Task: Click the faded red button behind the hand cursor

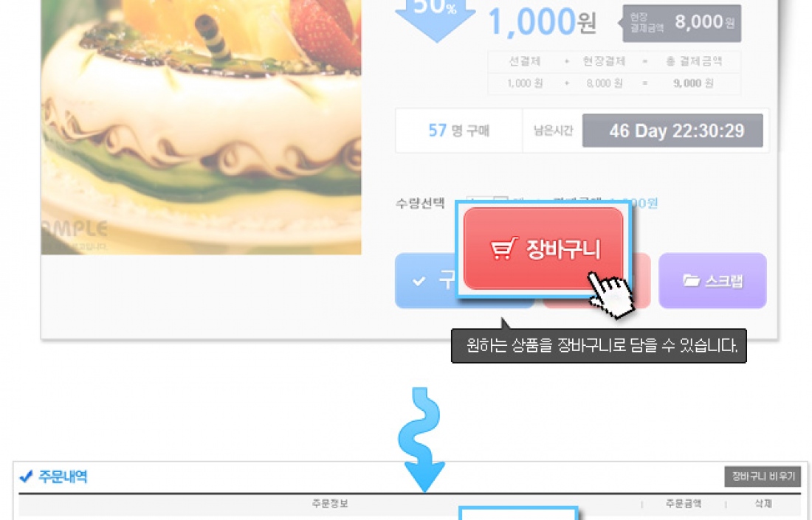Action: (x=640, y=280)
